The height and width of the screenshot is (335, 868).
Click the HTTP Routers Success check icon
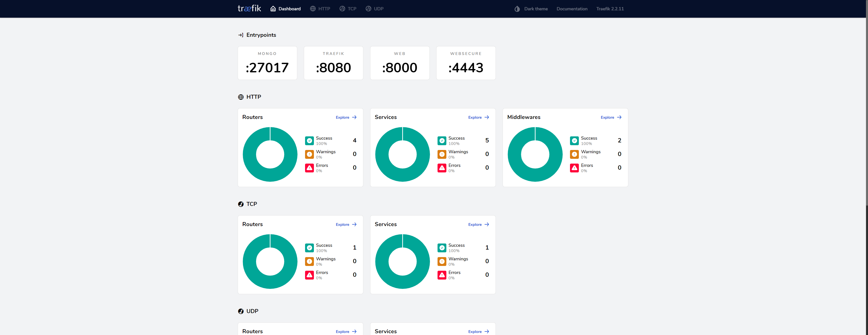(x=309, y=141)
